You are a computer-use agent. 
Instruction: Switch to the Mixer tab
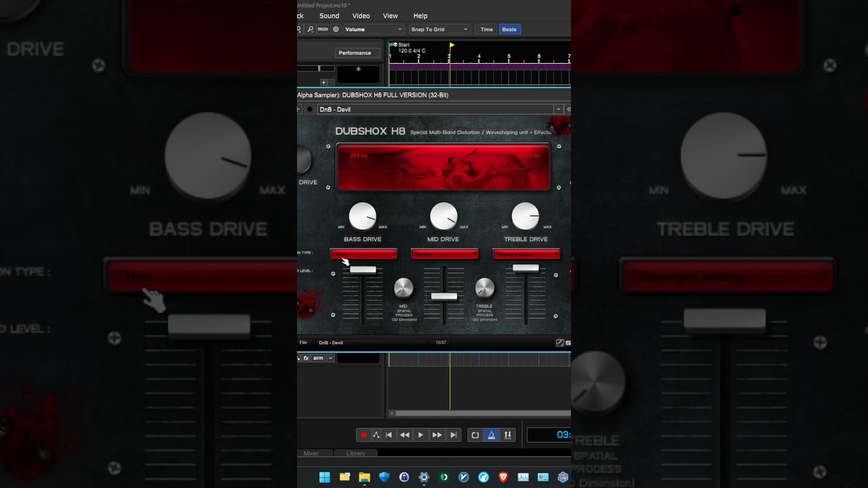click(311, 453)
